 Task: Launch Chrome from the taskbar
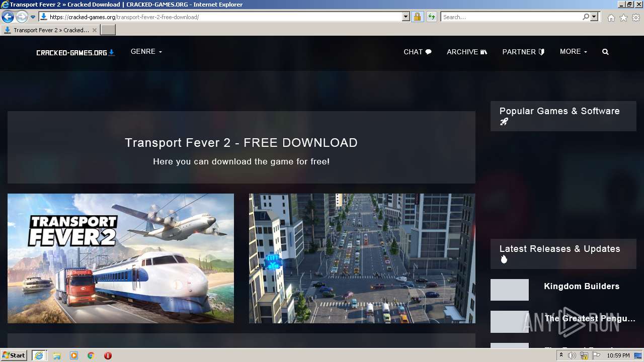point(91,355)
